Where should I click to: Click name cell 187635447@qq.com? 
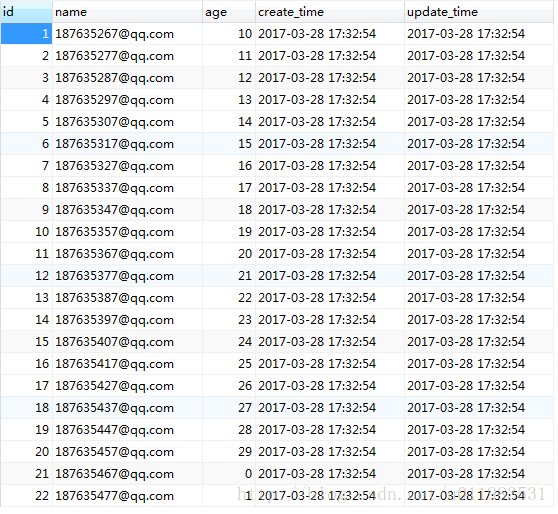coord(127,430)
